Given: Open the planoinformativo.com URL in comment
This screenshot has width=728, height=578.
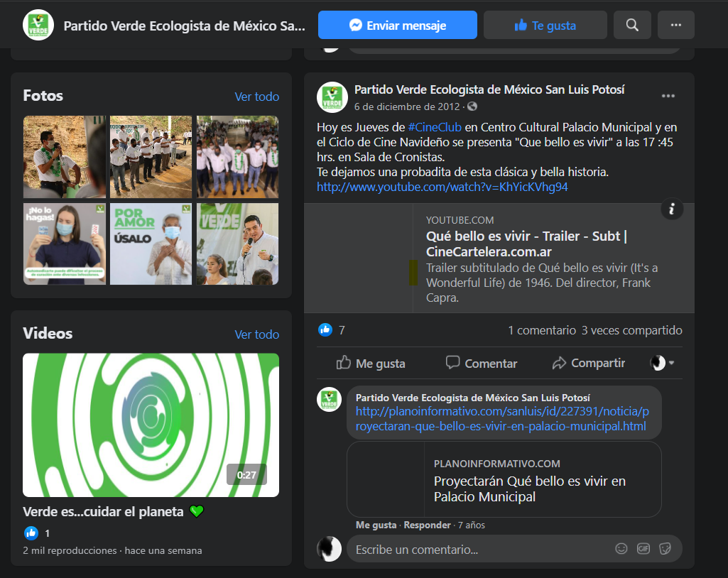Looking at the screenshot, I should (x=502, y=419).
